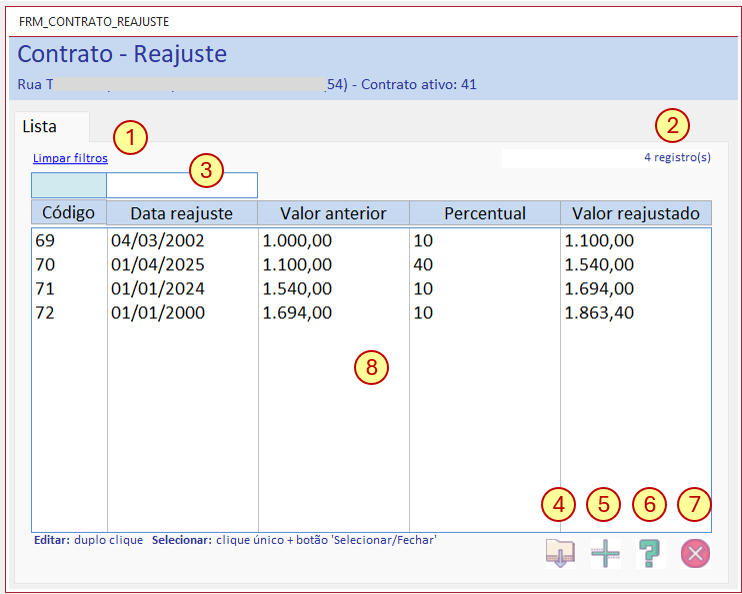Click the Código filter box
The width and height of the screenshot is (742, 594).
pos(69,185)
